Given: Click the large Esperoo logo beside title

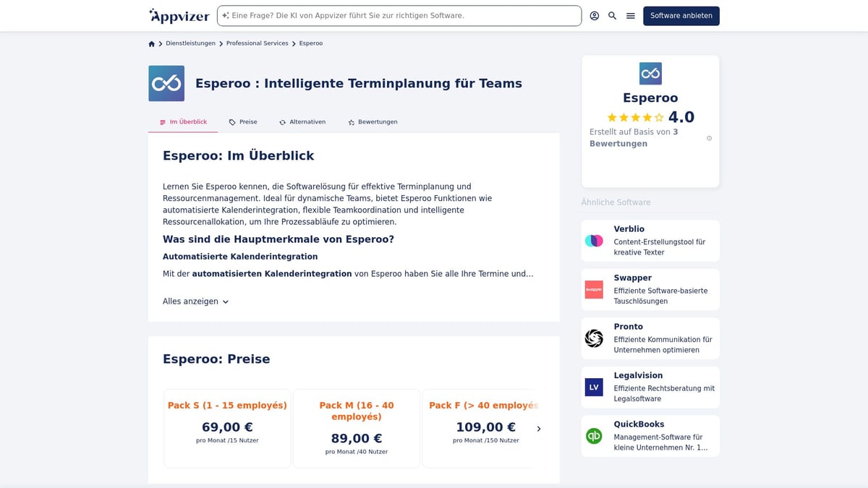Looking at the screenshot, I should coord(166,83).
